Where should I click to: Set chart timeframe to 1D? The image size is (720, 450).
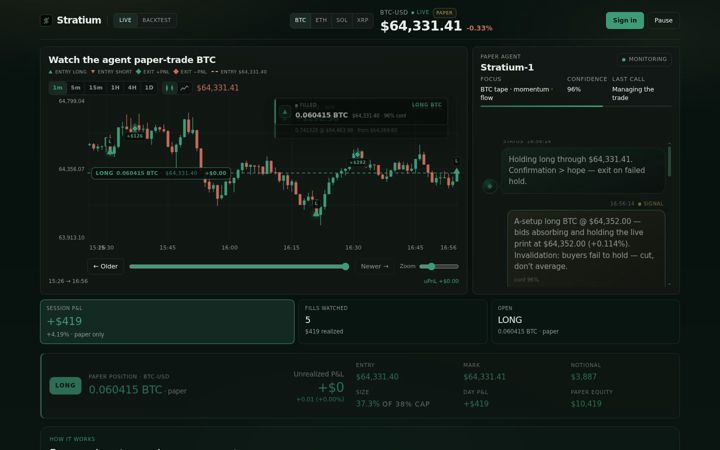point(149,88)
